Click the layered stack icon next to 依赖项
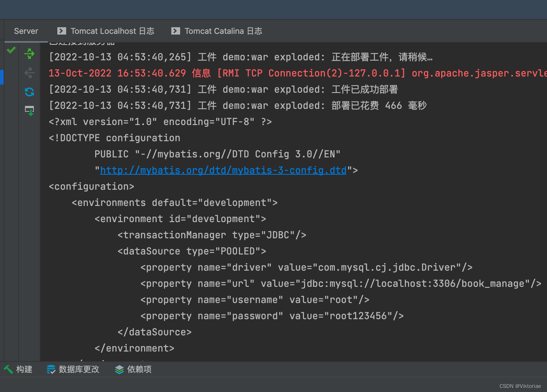The image size is (547, 392). click(x=119, y=369)
